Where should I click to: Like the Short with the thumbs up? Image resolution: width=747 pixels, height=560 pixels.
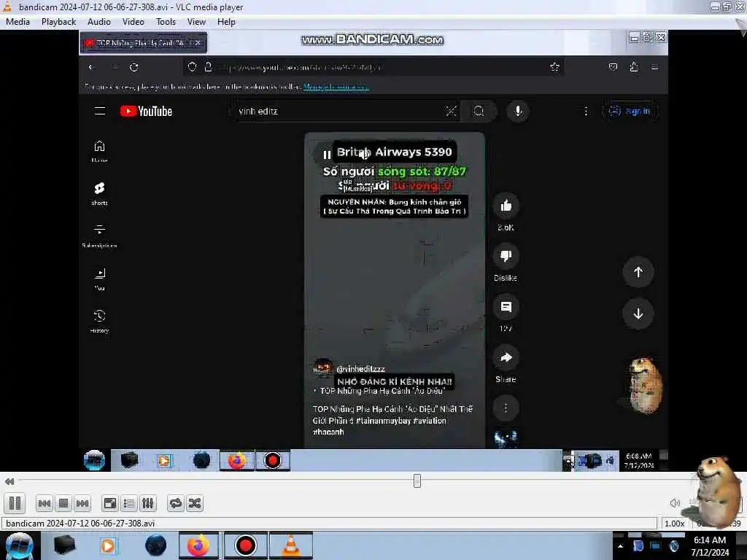click(506, 205)
